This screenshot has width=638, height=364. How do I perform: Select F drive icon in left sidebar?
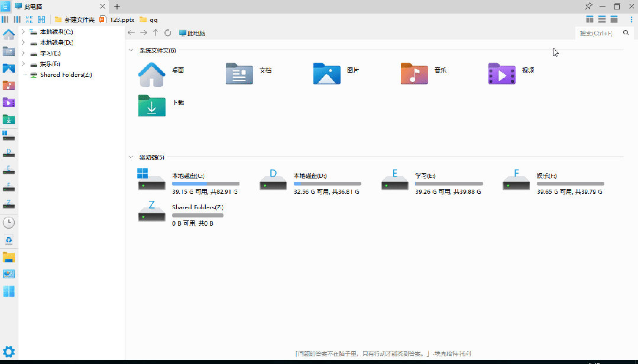pyautogui.click(x=8, y=187)
